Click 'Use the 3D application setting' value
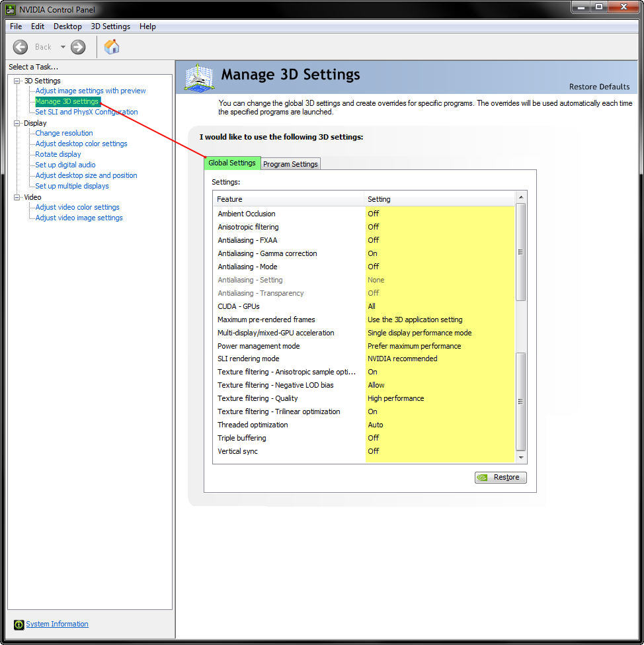The image size is (644, 645). (x=415, y=320)
